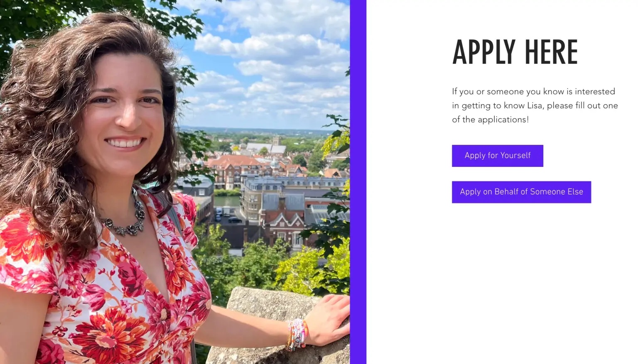Click Apply on Behalf of Someone Else

521,192
